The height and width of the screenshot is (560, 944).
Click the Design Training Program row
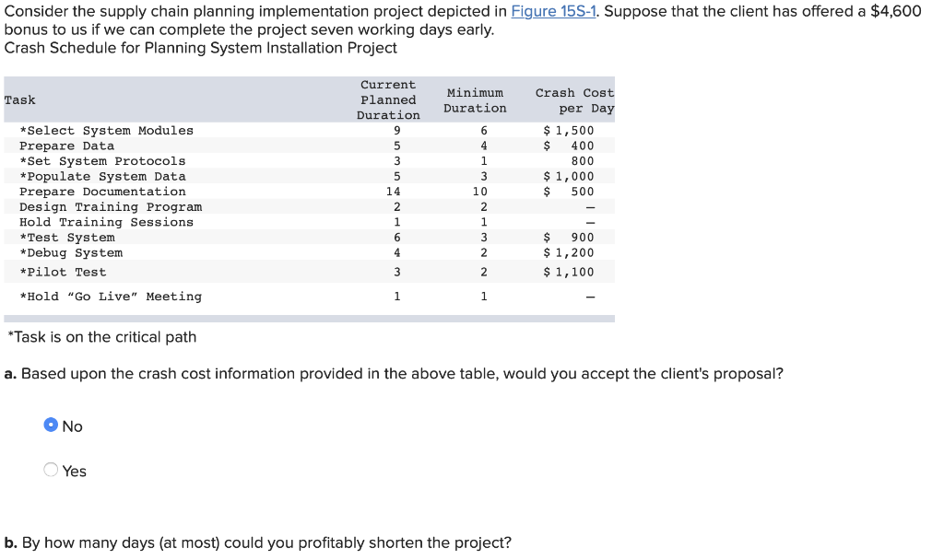tap(309, 207)
